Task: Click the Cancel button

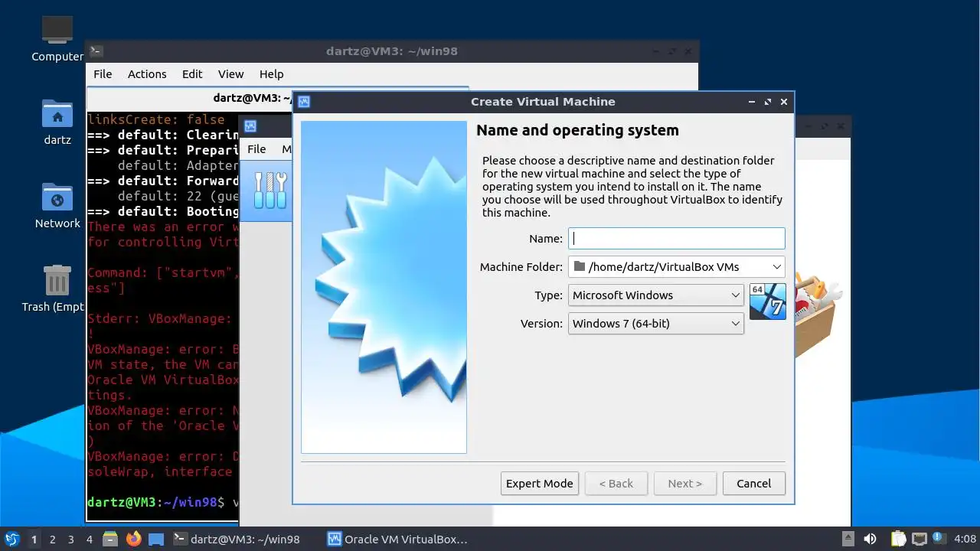Action: click(x=753, y=483)
